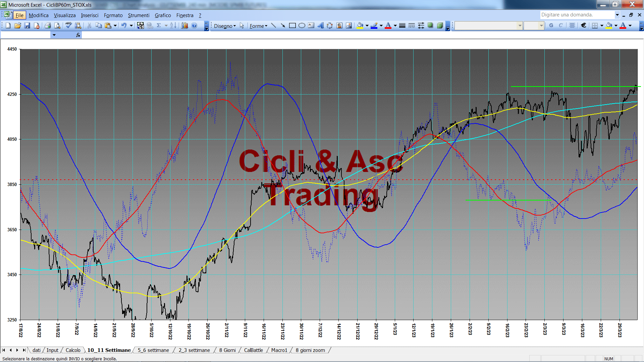Expand the Paste options dropdown arrow
Image resolution: width=644 pixels, height=362 pixels.
(115, 25)
